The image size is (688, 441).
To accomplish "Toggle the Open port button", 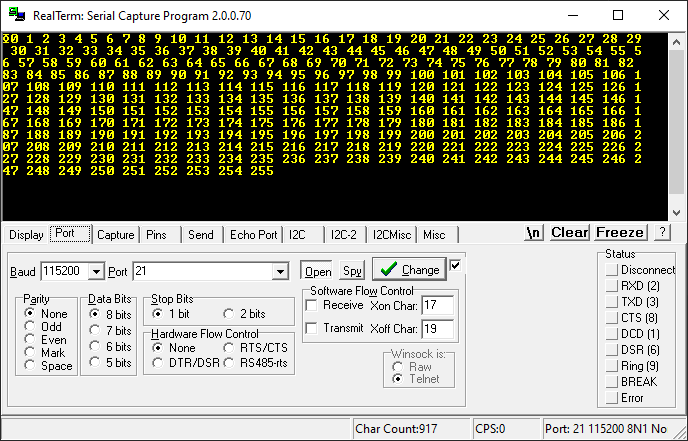I will pyautogui.click(x=318, y=271).
